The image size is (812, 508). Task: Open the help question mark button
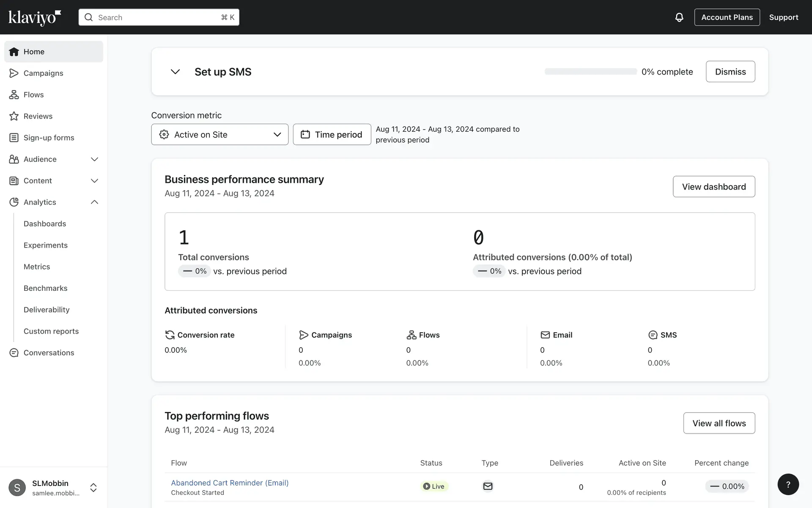click(x=788, y=484)
